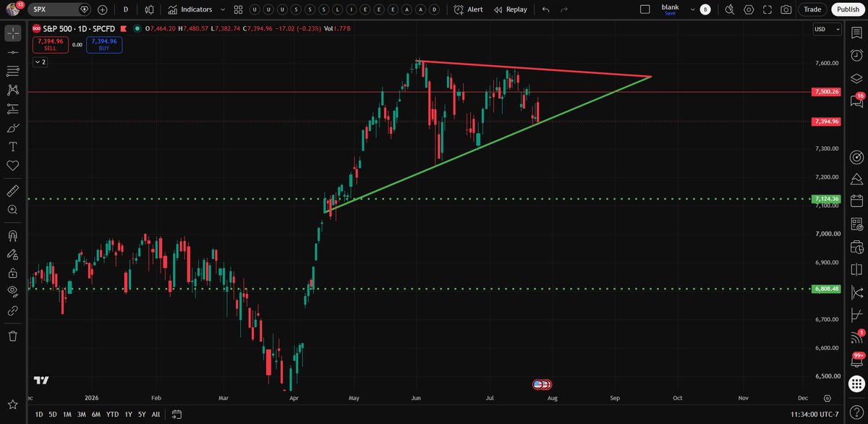Open notifications panel with 99+ badge
The height and width of the screenshot is (424, 868).
[857, 360]
